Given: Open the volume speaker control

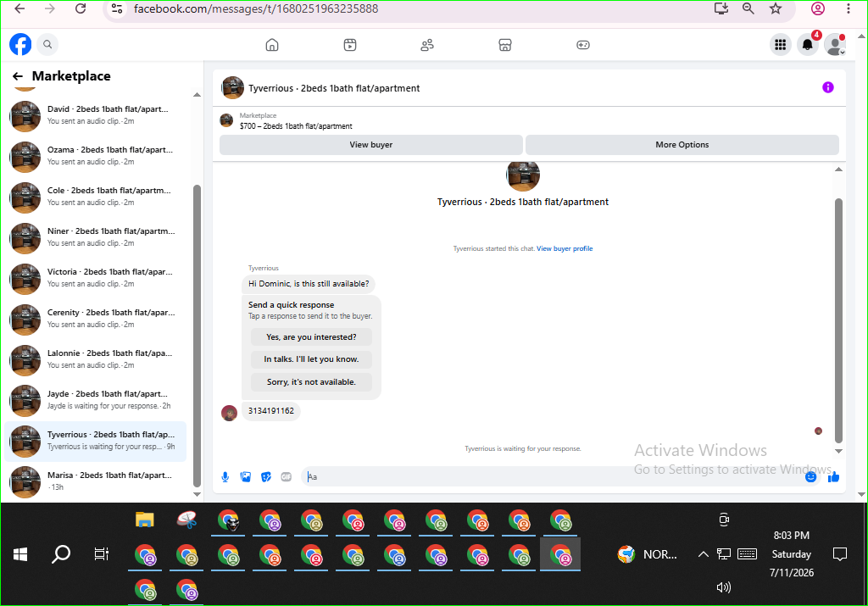Looking at the screenshot, I should (x=724, y=587).
